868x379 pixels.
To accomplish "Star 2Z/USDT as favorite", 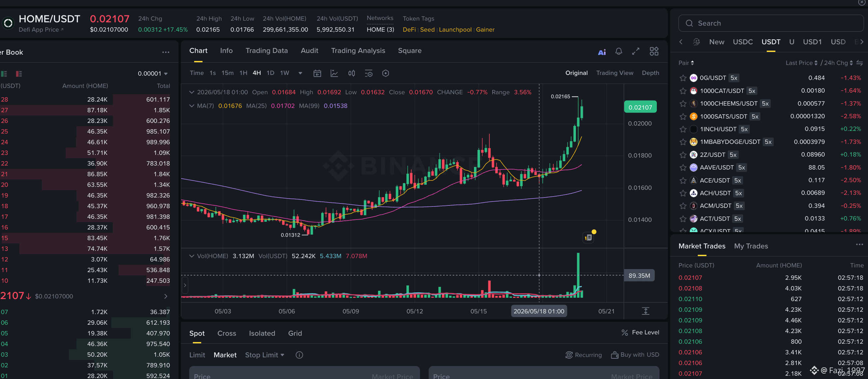I will pos(683,155).
